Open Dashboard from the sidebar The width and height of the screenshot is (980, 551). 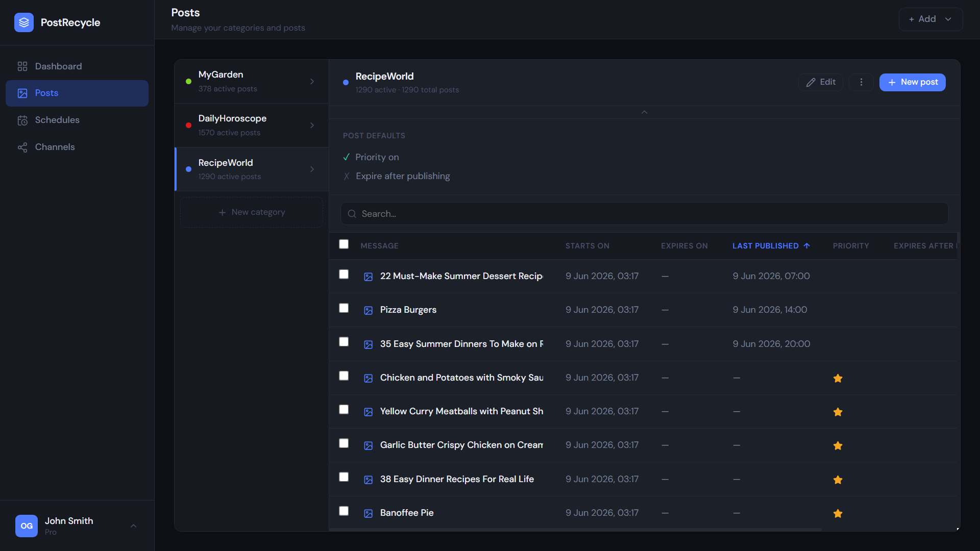(77, 66)
